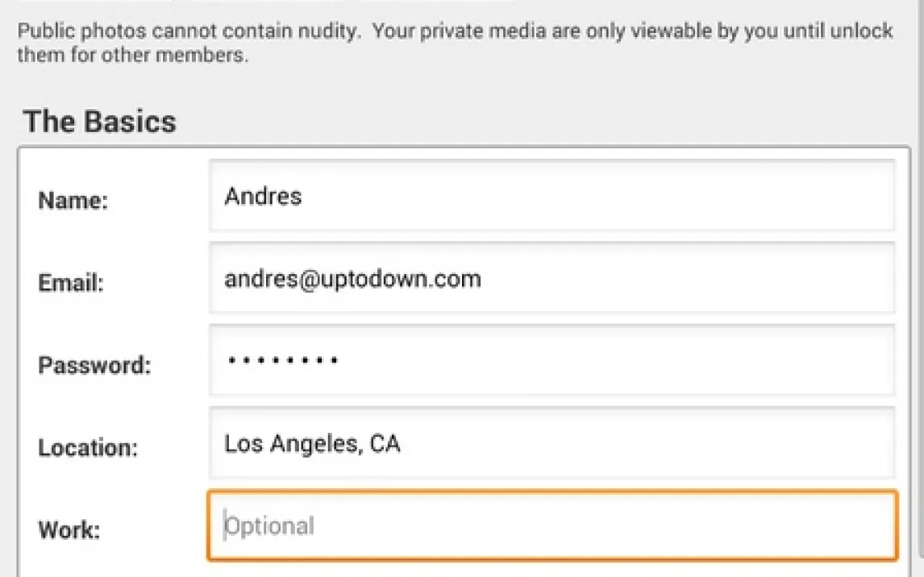924x577 pixels.
Task: Click into the Location input field
Action: click(551, 443)
